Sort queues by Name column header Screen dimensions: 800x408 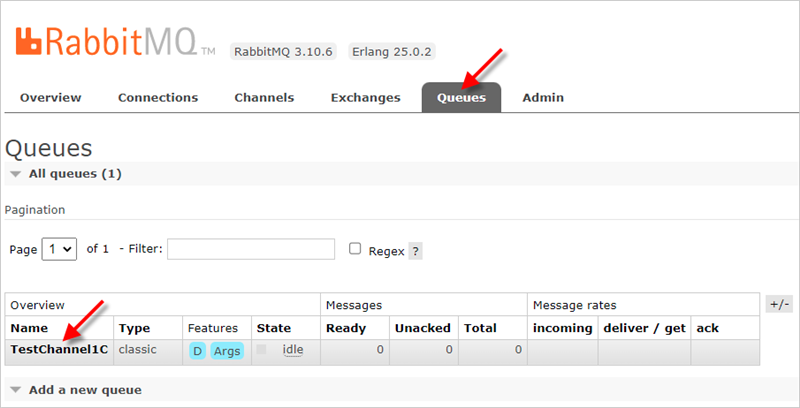29,327
